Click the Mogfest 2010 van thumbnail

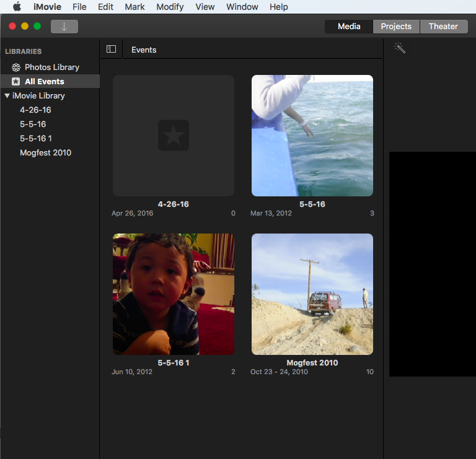coord(312,294)
